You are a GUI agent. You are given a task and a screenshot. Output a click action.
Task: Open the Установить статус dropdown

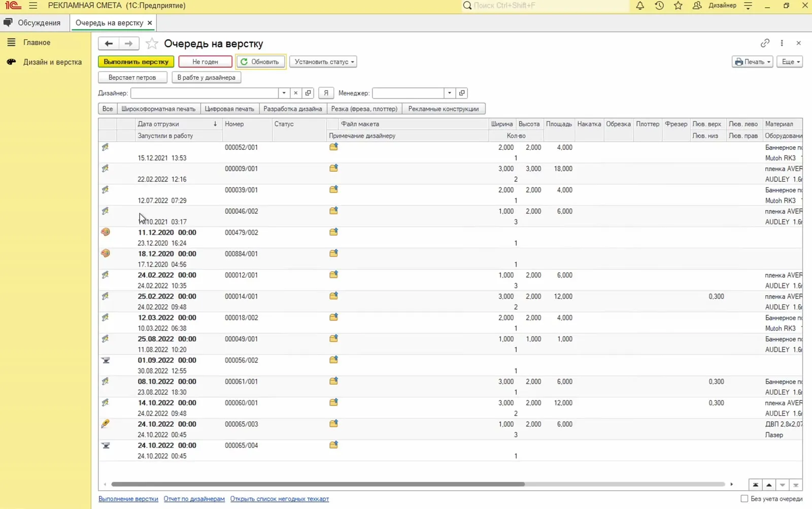(323, 62)
